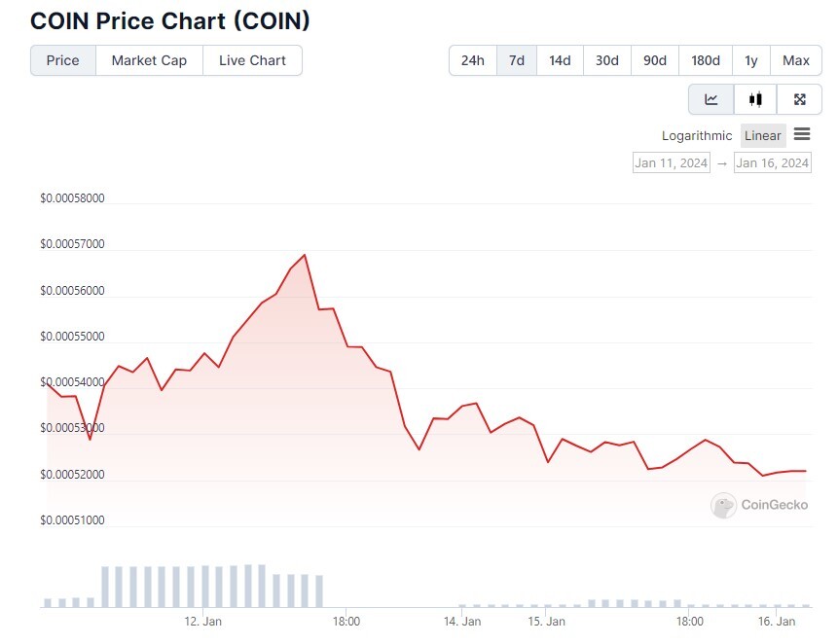Show the 30d price range
This screenshot has width=838, height=644.
point(607,60)
